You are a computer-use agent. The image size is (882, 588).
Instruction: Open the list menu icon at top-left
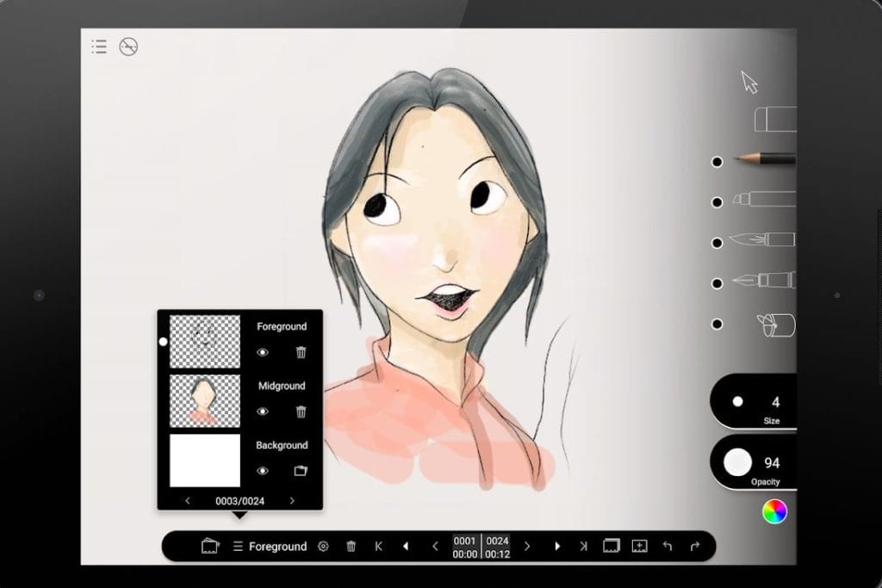[x=99, y=46]
